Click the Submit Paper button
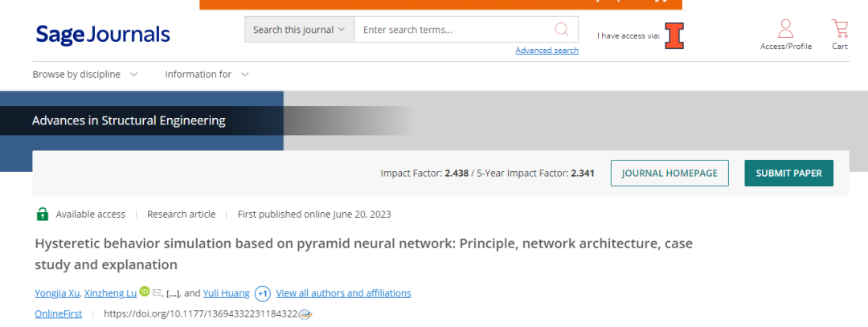The width and height of the screenshot is (868, 327). (788, 173)
